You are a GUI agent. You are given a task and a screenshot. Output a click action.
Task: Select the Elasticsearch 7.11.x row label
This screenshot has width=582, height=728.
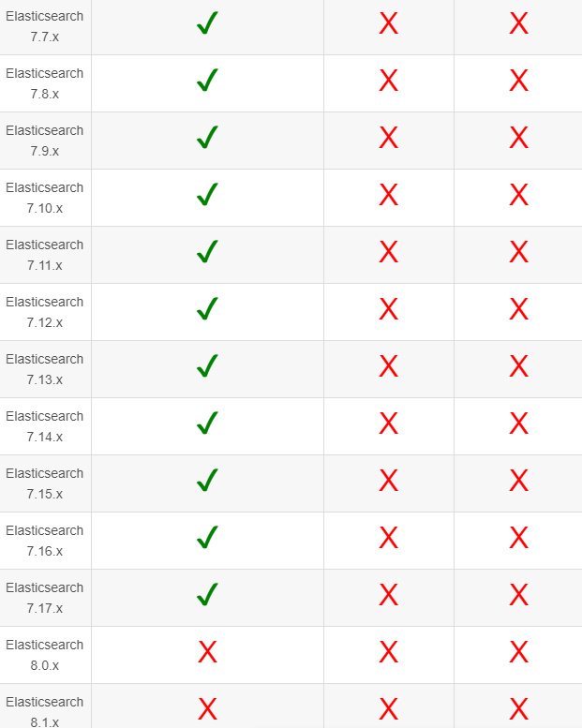[45, 255]
